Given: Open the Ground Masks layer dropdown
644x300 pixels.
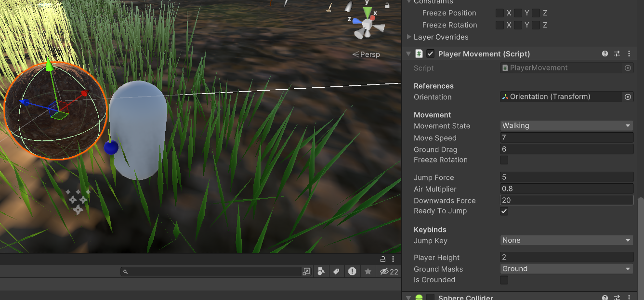Looking at the screenshot, I should click(566, 269).
